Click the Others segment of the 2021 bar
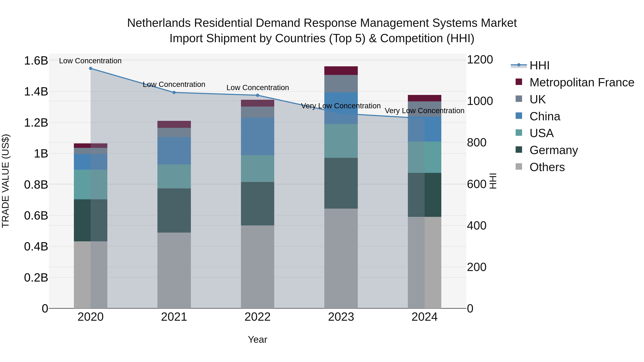644x362 pixels. pos(174,270)
